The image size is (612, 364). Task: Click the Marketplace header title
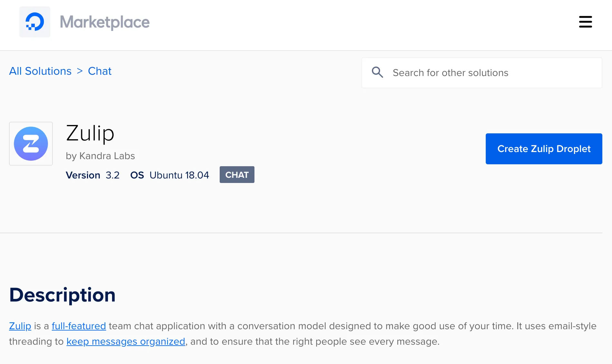click(105, 22)
